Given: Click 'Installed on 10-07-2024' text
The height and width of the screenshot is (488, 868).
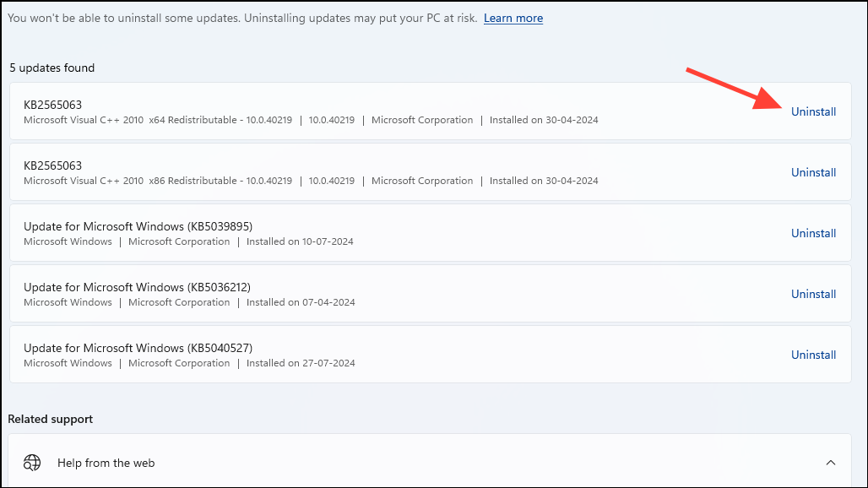Looking at the screenshot, I should coord(300,241).
